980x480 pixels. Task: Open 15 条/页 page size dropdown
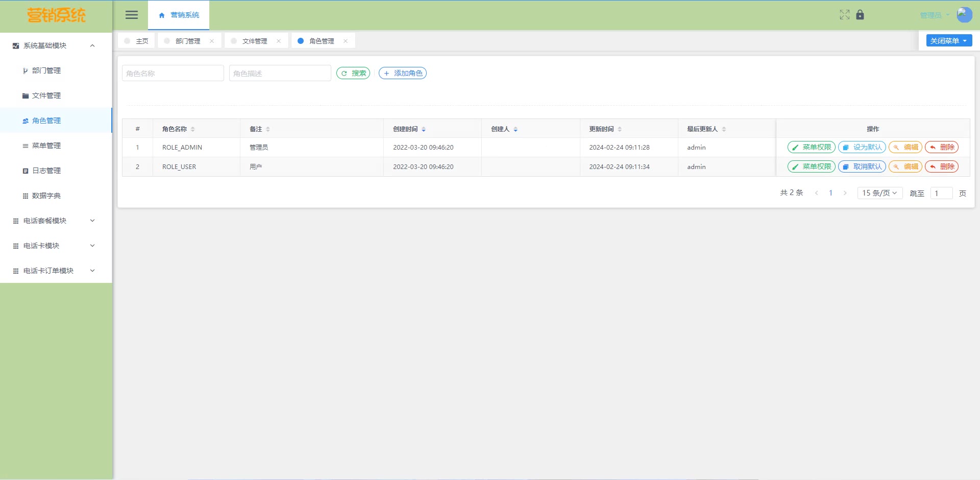click(880, 193)
